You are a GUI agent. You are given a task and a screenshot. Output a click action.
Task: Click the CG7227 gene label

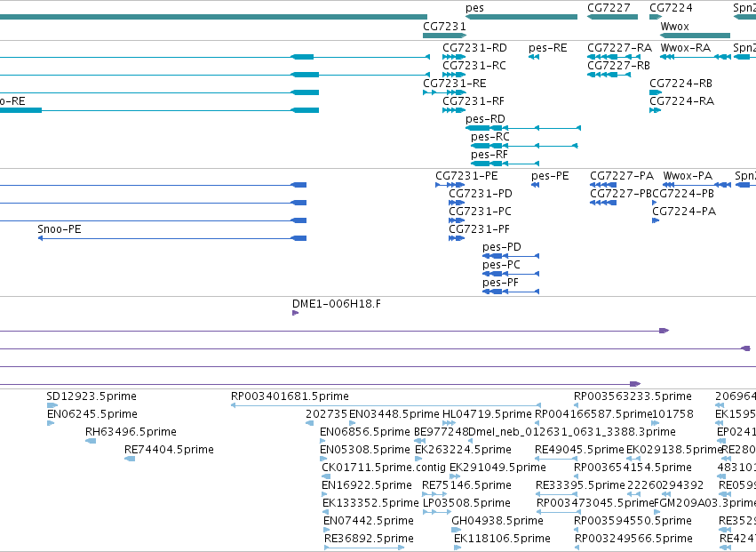pyautogui.click(x=609, y=8)
